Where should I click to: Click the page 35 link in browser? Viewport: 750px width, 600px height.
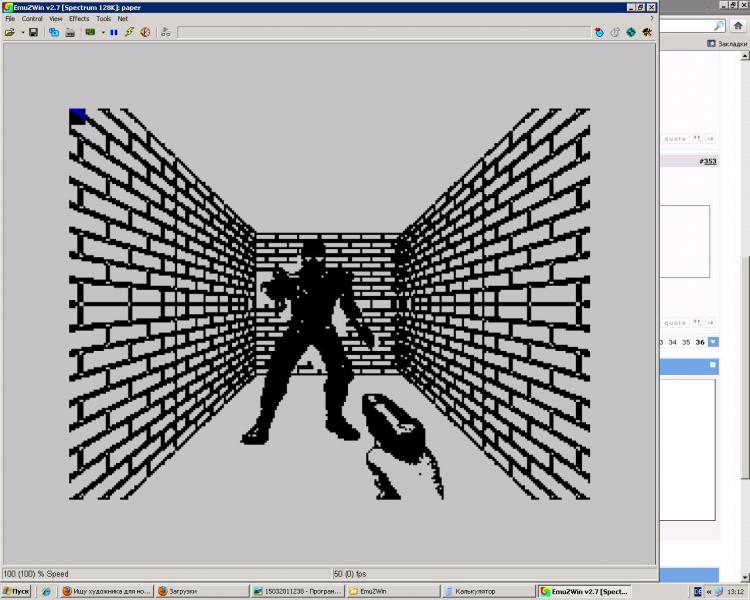tap(686, 342)
